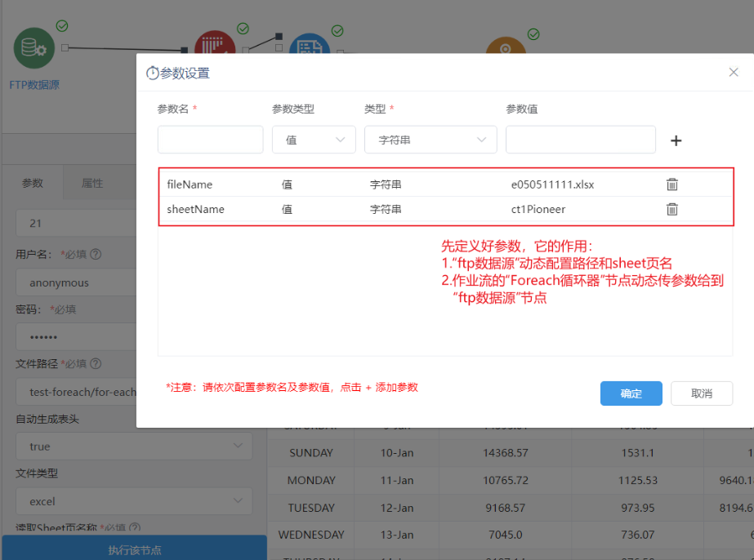Click the cell value 973.95

click(x=638, y=508)
